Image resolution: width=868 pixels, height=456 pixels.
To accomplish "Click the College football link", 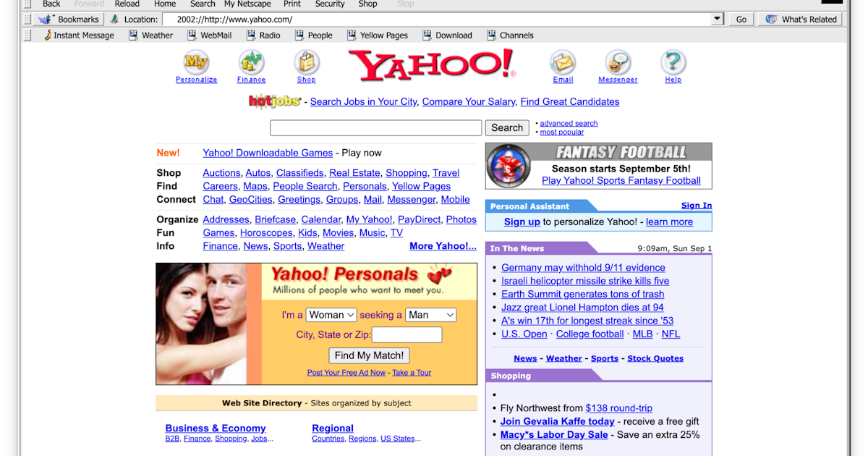I will tap(590, 334).
